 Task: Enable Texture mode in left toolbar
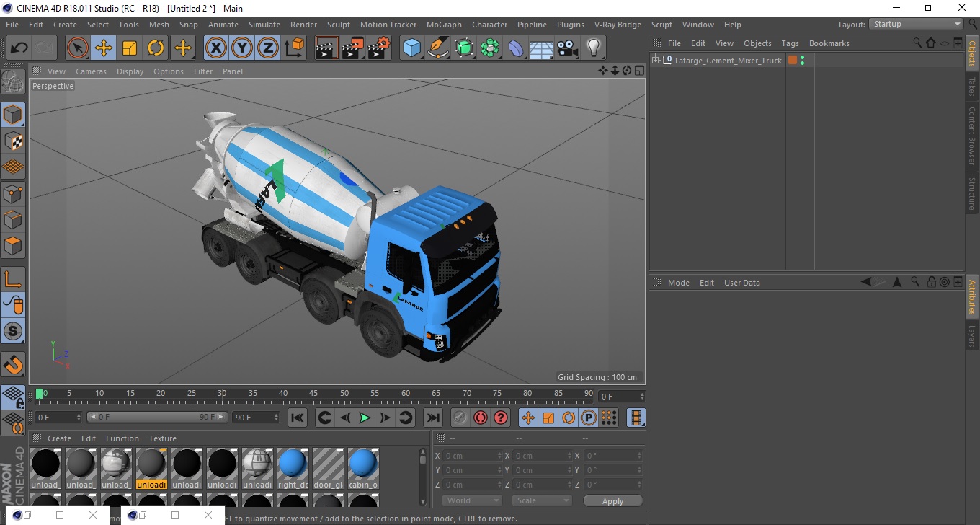coord(13,141)
